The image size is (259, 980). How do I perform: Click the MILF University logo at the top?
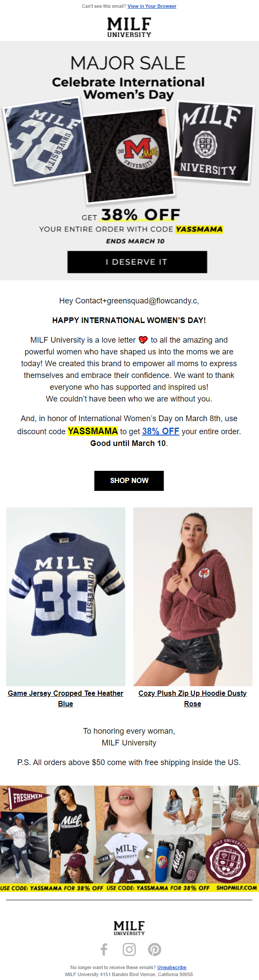pos(129,27)
